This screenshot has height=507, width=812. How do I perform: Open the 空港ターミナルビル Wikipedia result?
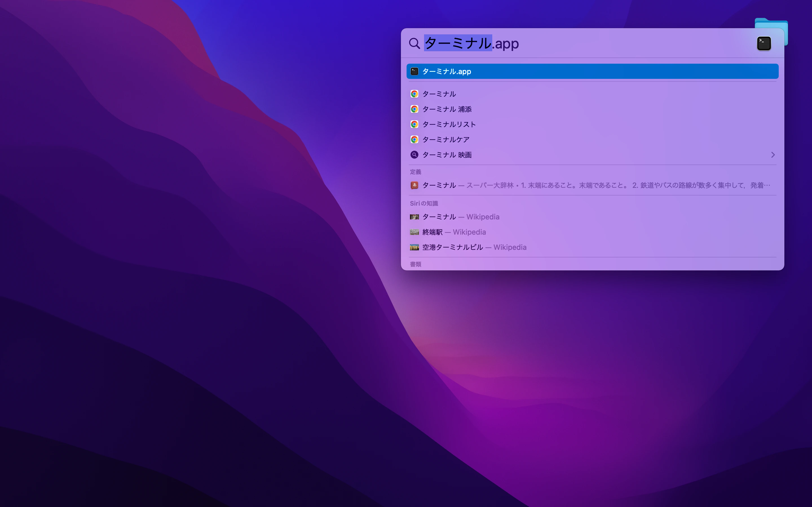(474, 248)
